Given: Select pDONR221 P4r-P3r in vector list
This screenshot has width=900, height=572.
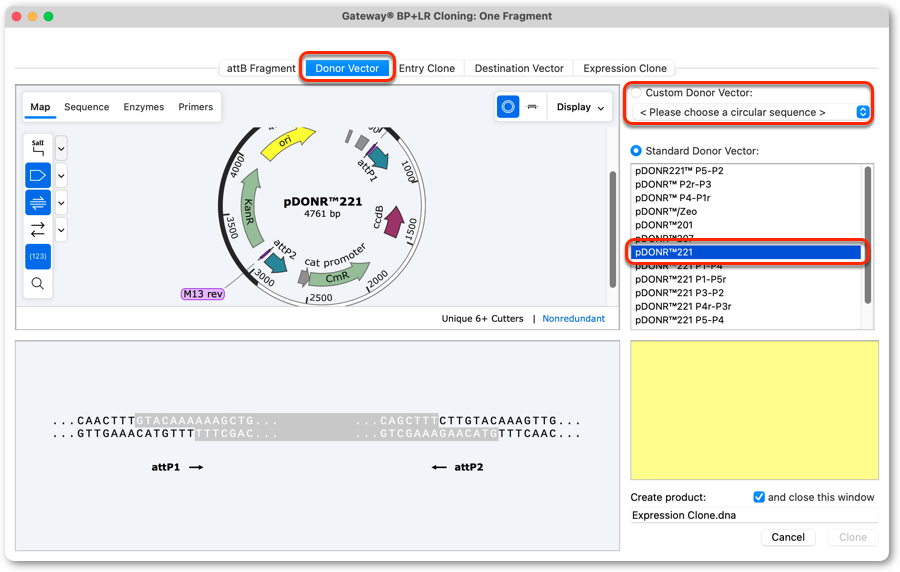Looking at the screenshot, I should coord(746,306).
